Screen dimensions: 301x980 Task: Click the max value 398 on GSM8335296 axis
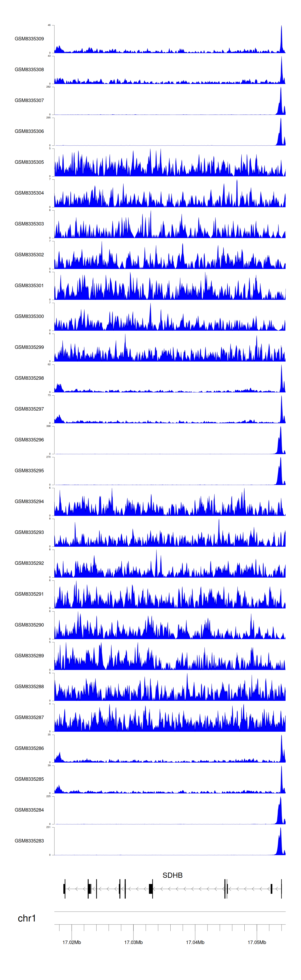click(48, 426)
